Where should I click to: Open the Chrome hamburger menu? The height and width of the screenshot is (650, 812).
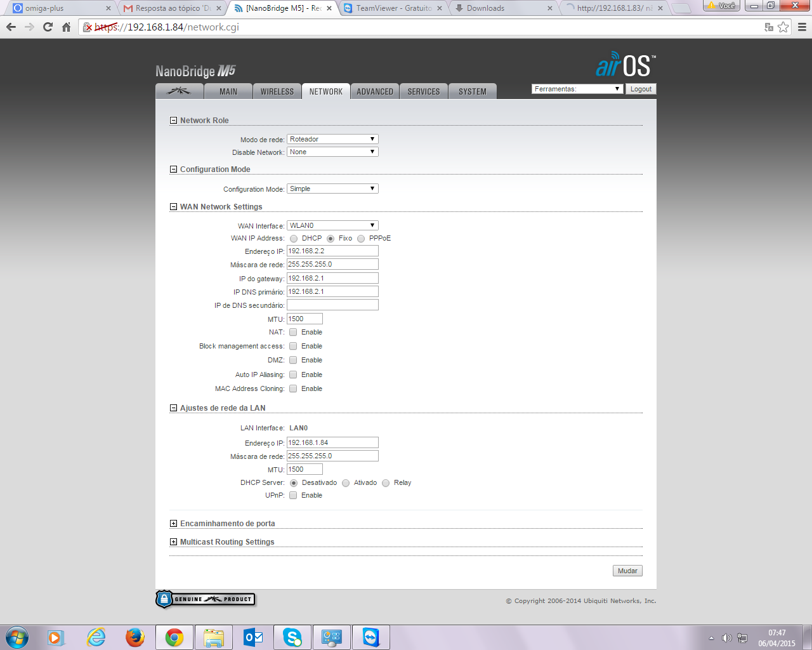click(x=802, y=27)
